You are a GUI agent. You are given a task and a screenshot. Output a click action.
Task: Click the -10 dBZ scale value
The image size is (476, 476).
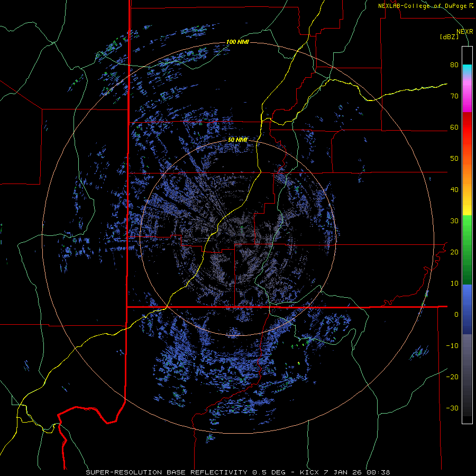click(452, 346)
